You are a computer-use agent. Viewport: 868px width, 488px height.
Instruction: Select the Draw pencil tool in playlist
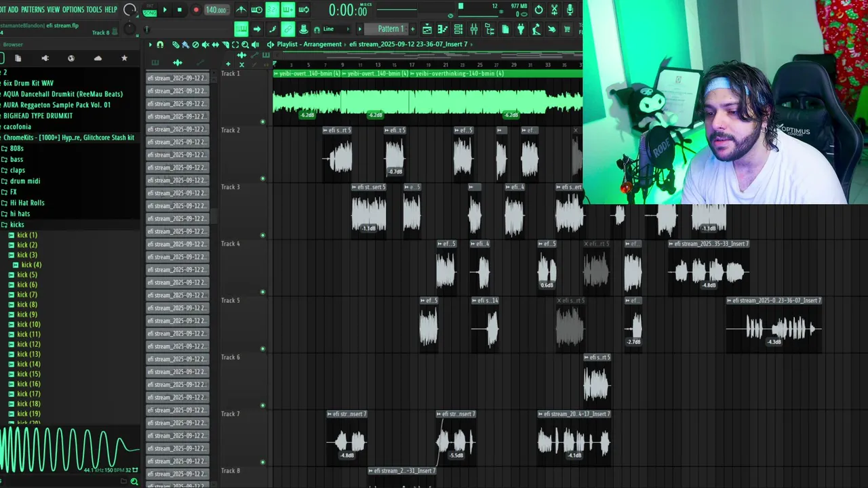pyautogui.click(x=176, y=44)
